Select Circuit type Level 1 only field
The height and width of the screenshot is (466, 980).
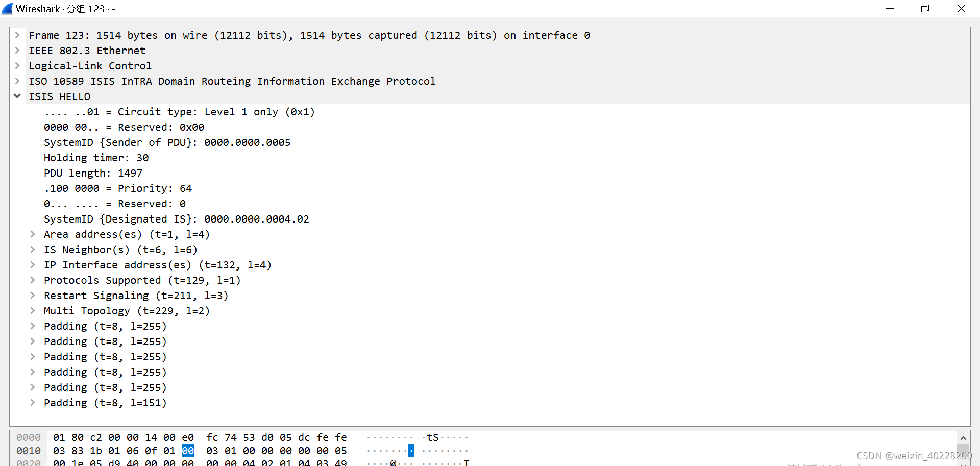point(179,112)
